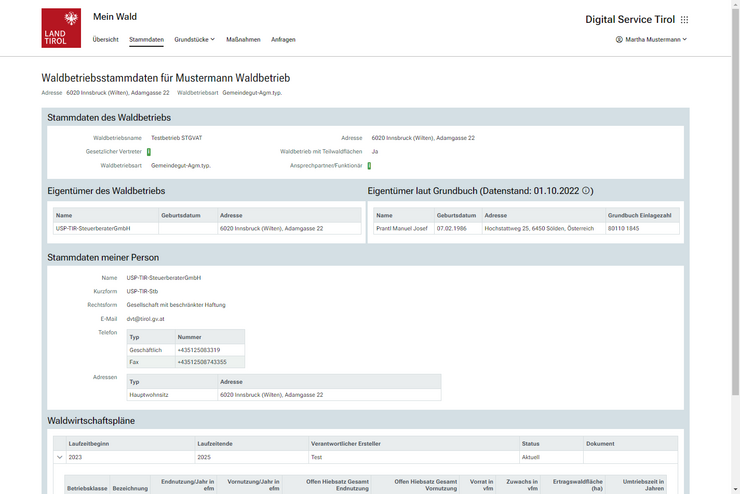Screen dimensions: 740x494
Task: Click the scrollbar down arrow
Action: click(x=735, y=489)
